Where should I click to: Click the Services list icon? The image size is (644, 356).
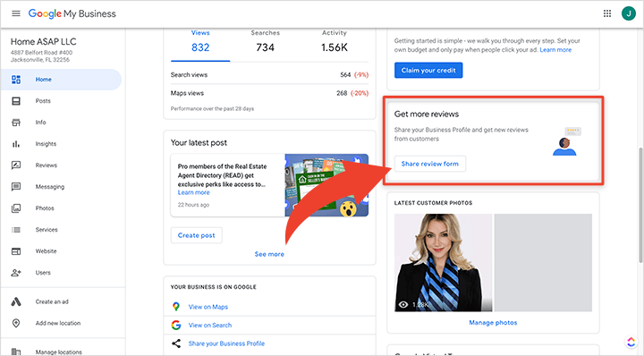(x=16, y=230)
